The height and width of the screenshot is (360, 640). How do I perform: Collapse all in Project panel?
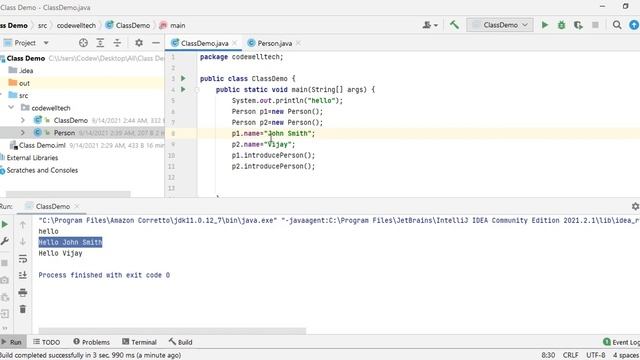(117, 43)
